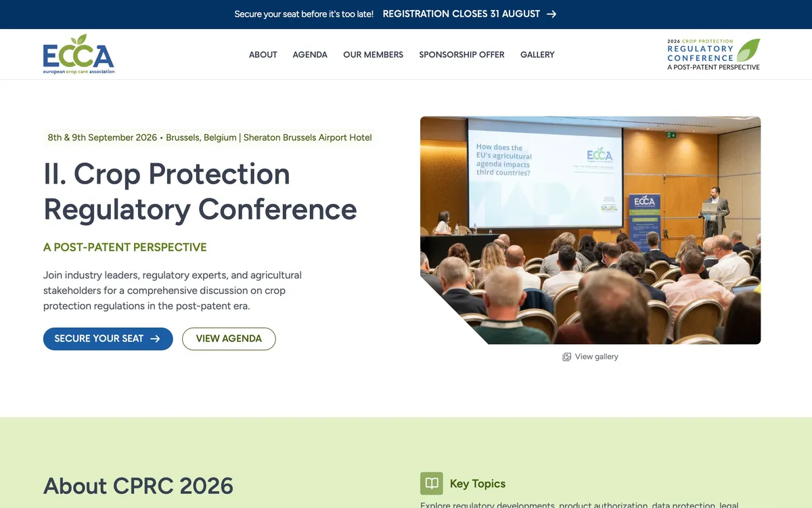812x508 pixels.
Task: Click the ECCA logo in the header
Action: tap(78, 54)
